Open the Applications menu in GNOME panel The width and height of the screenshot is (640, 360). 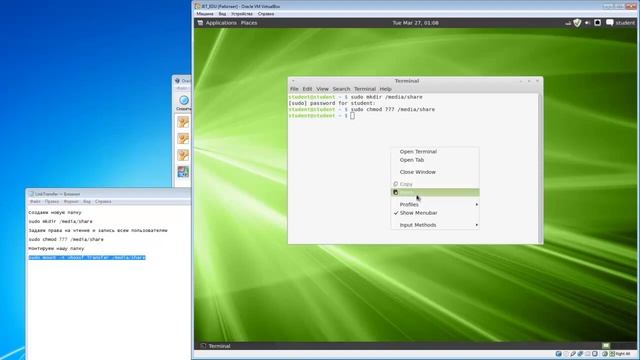point(221,23)
